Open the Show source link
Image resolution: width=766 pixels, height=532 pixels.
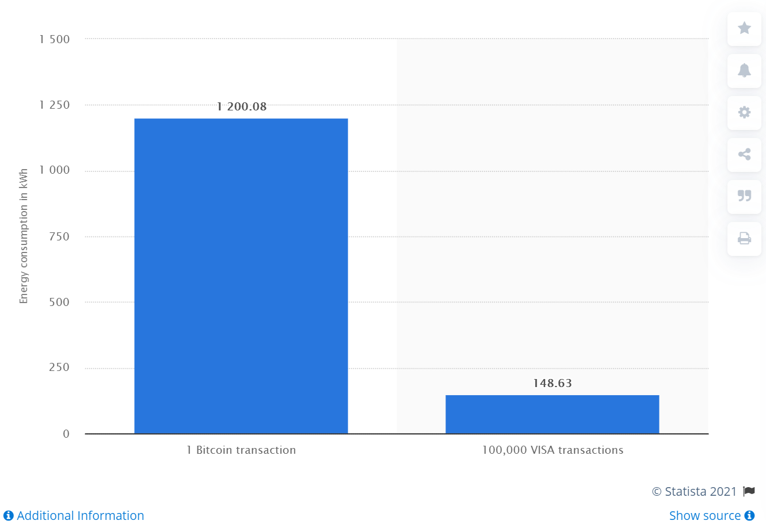705,515
